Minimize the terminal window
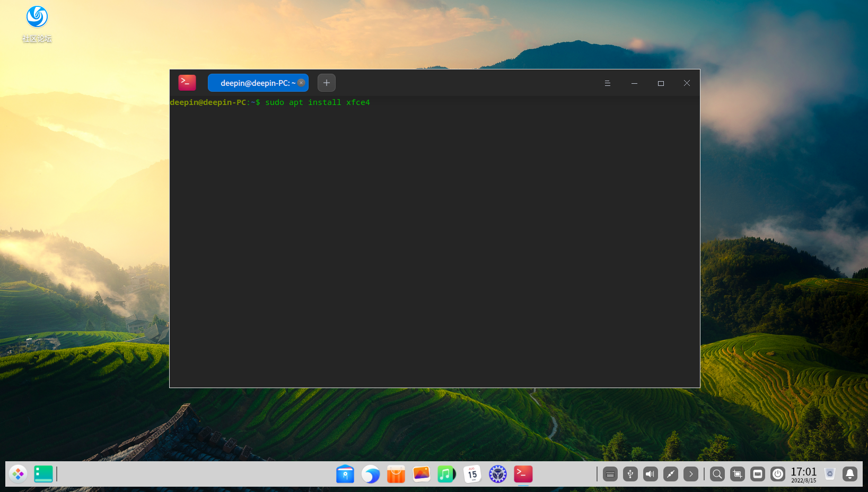Viewport: 868px width, 492px height. (x=634, y=83)
